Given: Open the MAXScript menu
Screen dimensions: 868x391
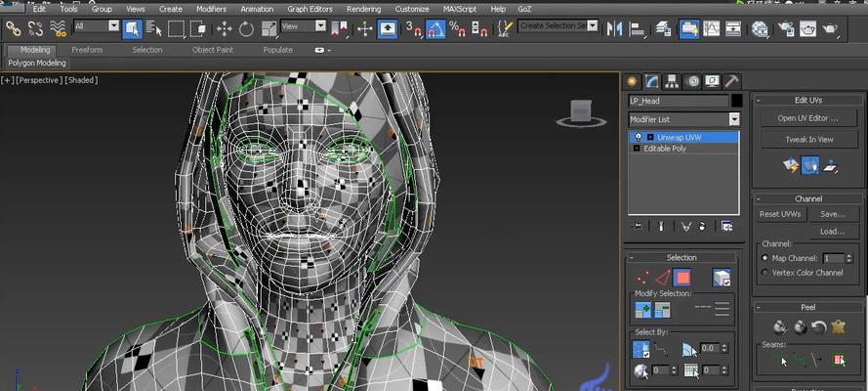Looking at the screenshot, I should pyautogui.click(x=460, y=9).
